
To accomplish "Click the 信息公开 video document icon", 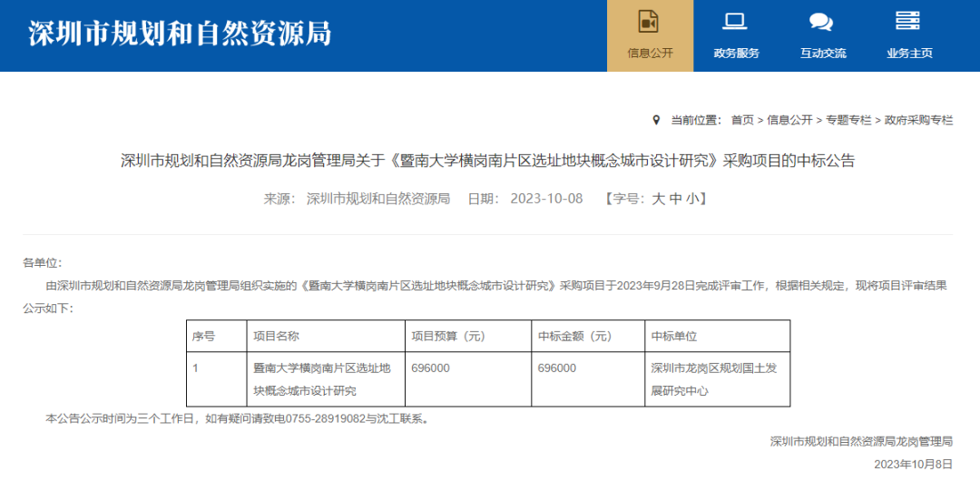I will [x=649, y=21].
